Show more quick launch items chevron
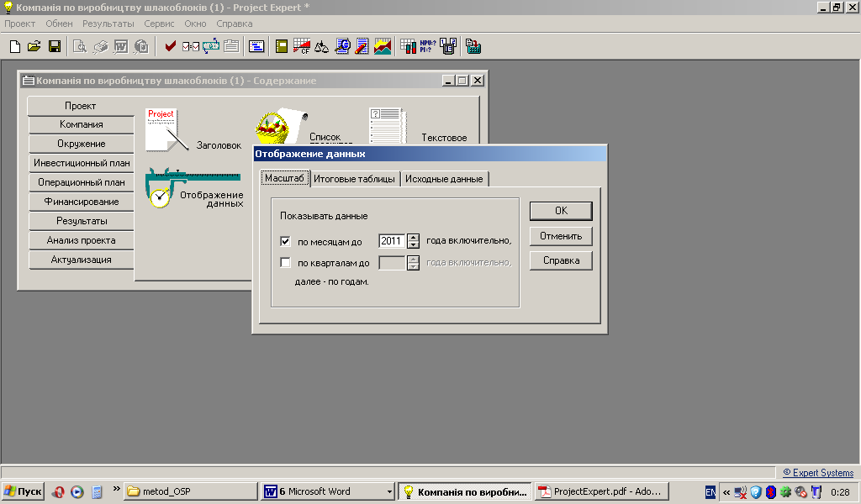861x504 pixels. pos(116,489)
